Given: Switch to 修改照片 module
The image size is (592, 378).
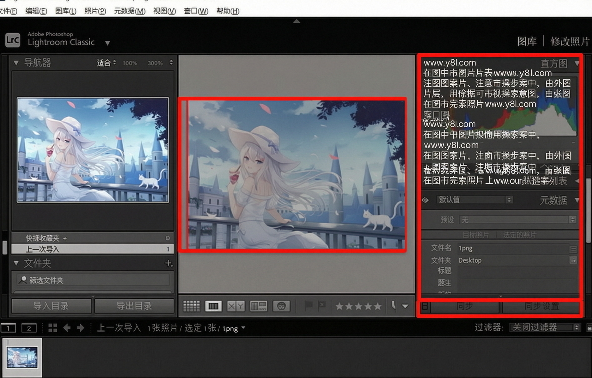Looking at the screenshot, I should [569, 41].
